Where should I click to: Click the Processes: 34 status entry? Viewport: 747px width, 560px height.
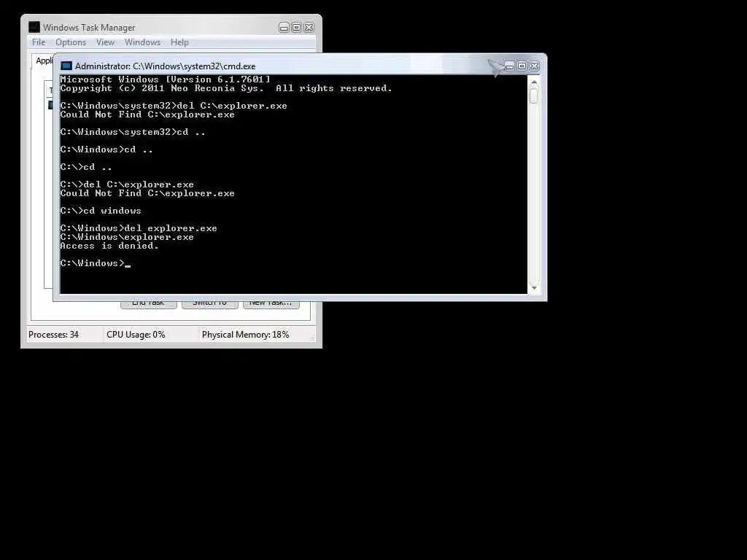(53, 335)
